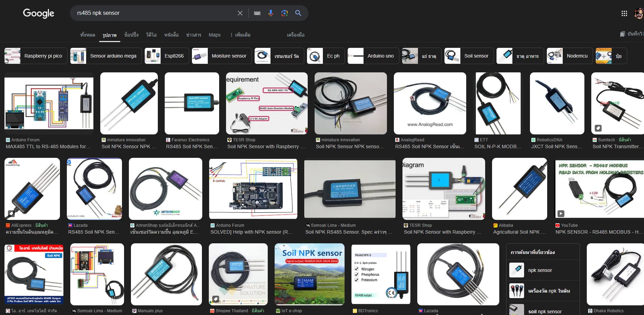This screenshot has width=644, height=315.
Task: Open the ช็อปปิ้ง shopping tab
Action: point(131,35)
